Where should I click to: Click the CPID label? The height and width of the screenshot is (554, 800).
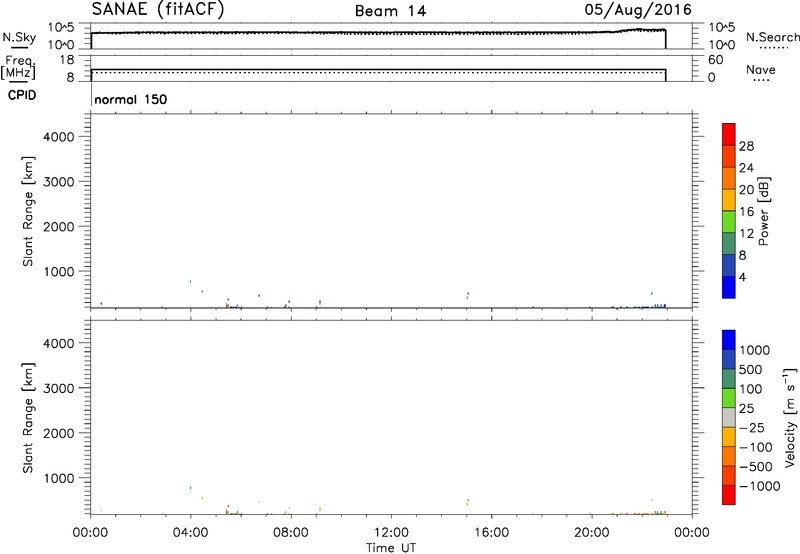pyautogui.click(x=22, y=95)
